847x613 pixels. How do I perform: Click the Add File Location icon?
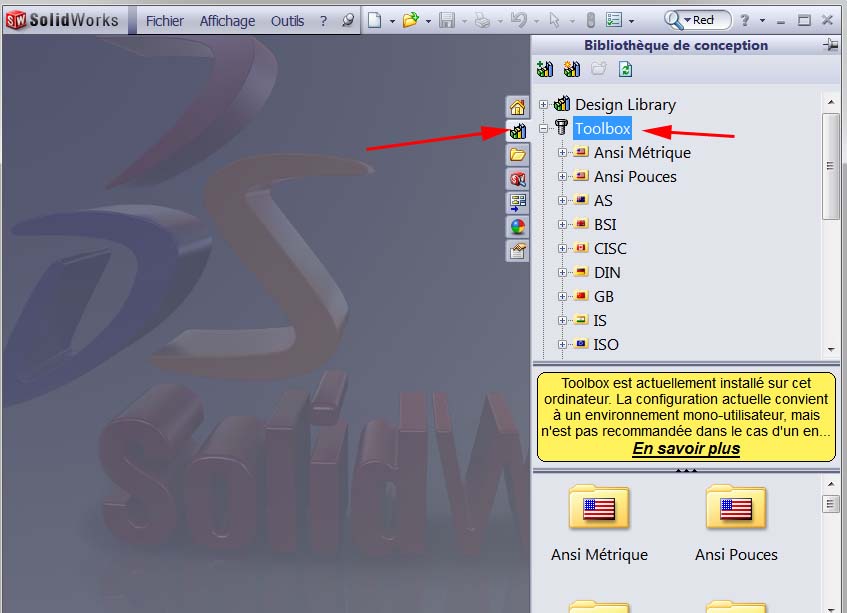tap(572, 69)
